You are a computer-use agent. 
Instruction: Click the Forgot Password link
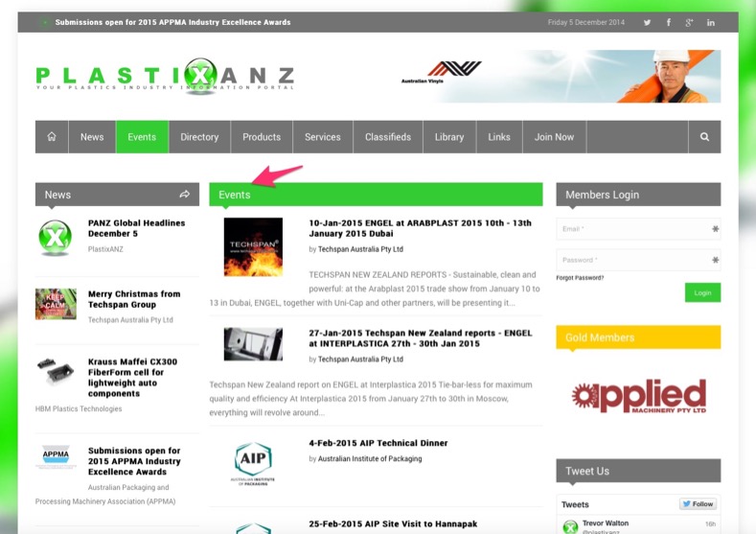point(580,278)
